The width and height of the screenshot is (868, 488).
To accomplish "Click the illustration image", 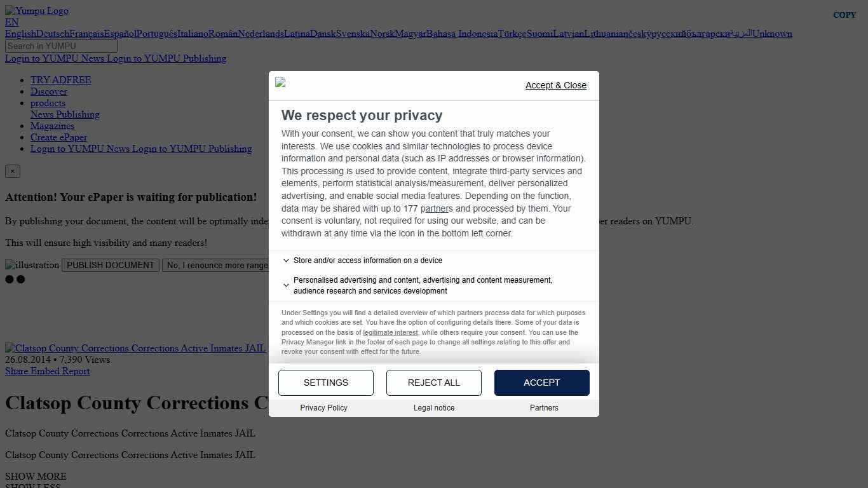I will pos(32,265).
